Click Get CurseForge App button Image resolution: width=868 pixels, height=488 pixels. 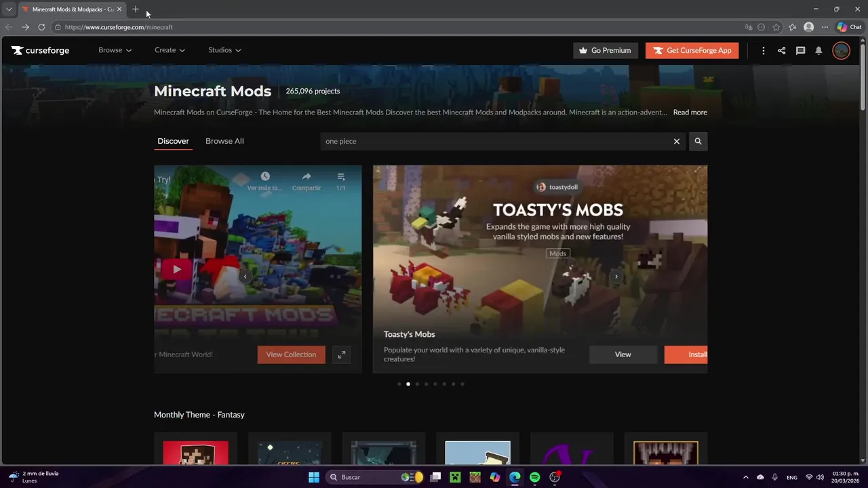692,50
